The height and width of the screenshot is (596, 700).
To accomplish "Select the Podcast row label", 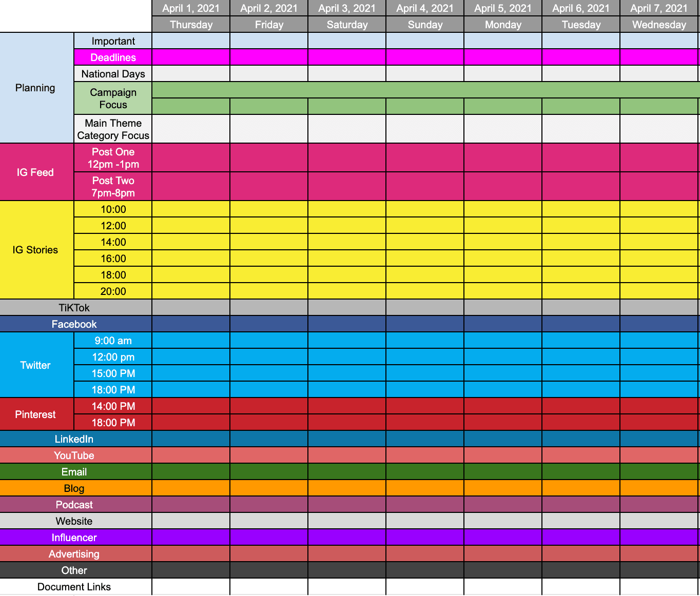I will coord(75,504).
